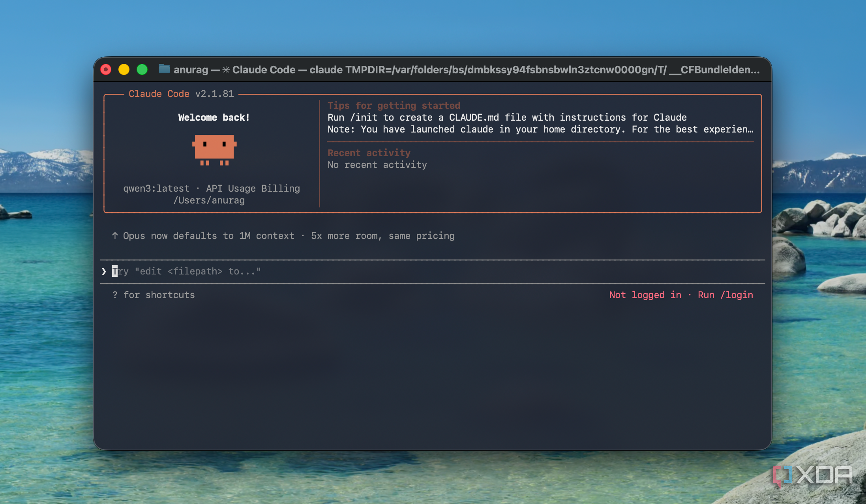Click the "? for shortcuts" hint
Screen dimensions: 866x504
point(154,295)
